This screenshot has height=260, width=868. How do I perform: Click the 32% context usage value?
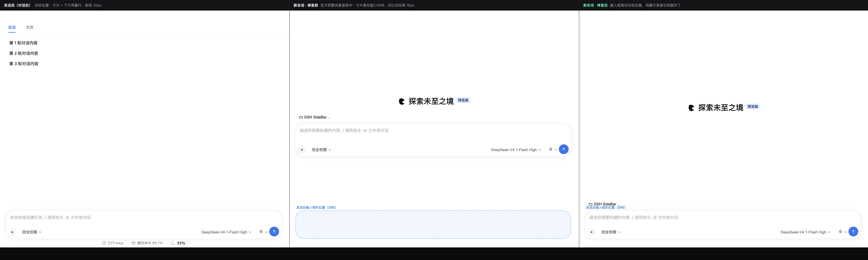coord(181,243)
